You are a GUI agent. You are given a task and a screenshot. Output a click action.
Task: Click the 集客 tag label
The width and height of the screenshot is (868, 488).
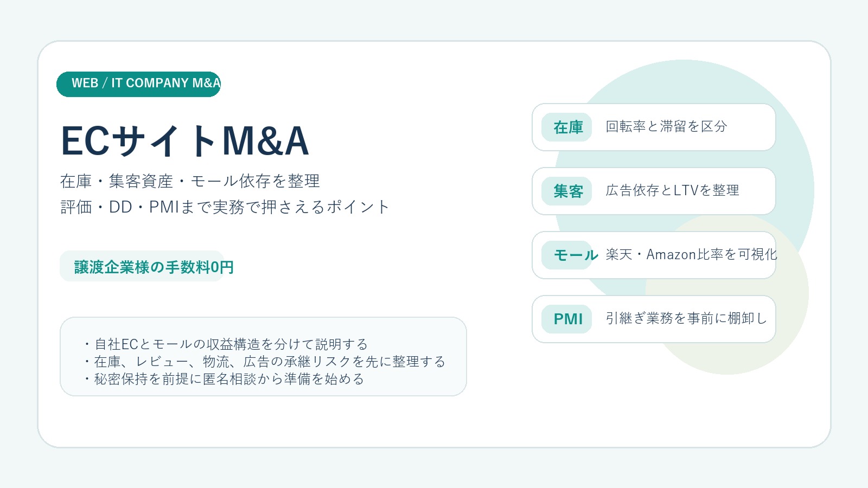click(x=567, y=191)
